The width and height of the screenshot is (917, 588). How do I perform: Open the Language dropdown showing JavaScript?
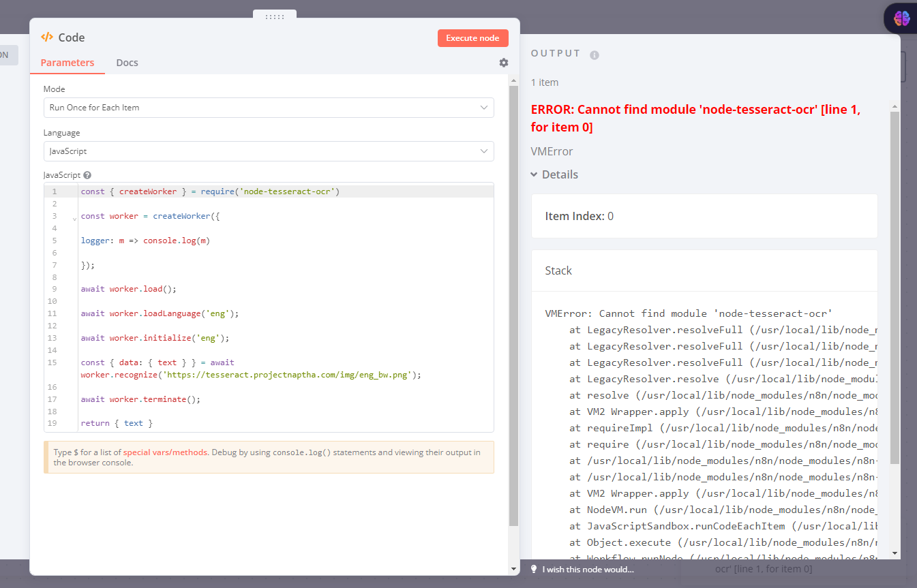269,151
